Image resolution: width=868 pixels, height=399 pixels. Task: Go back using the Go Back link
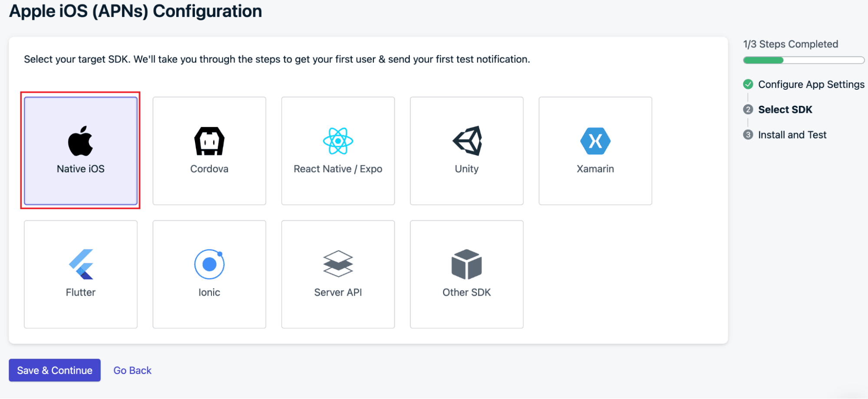coord(132,370)
